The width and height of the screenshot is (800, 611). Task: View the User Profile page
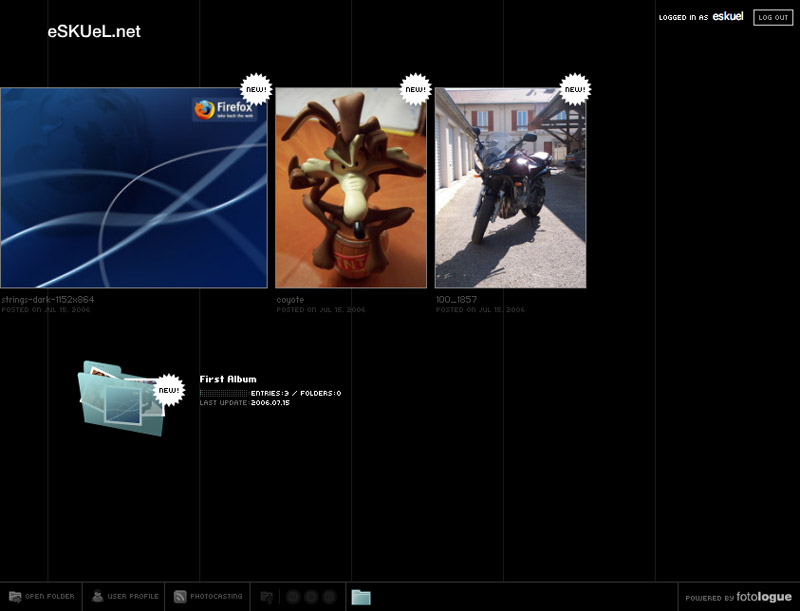coord(124,596)
